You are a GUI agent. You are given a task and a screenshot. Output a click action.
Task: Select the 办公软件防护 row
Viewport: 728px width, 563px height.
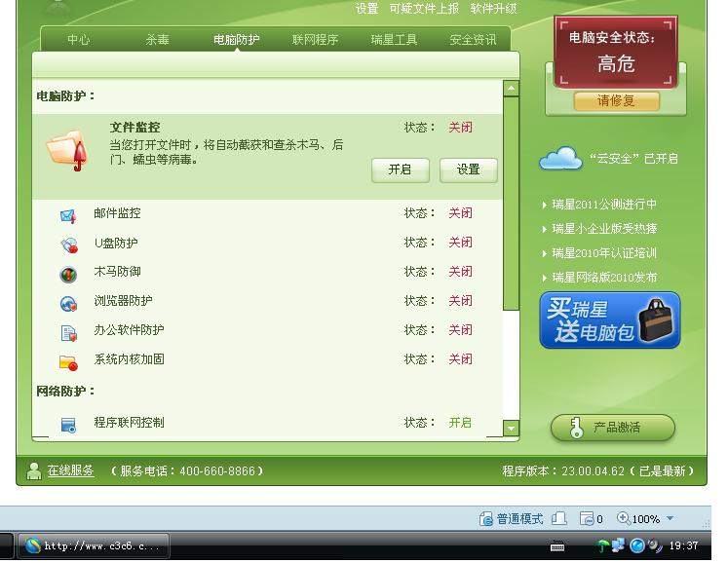pyautogui.click(x=267, y=330)
